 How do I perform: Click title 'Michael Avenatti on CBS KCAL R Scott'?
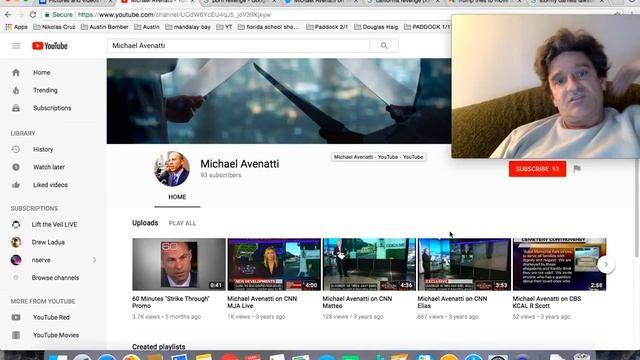coord(547,302)
